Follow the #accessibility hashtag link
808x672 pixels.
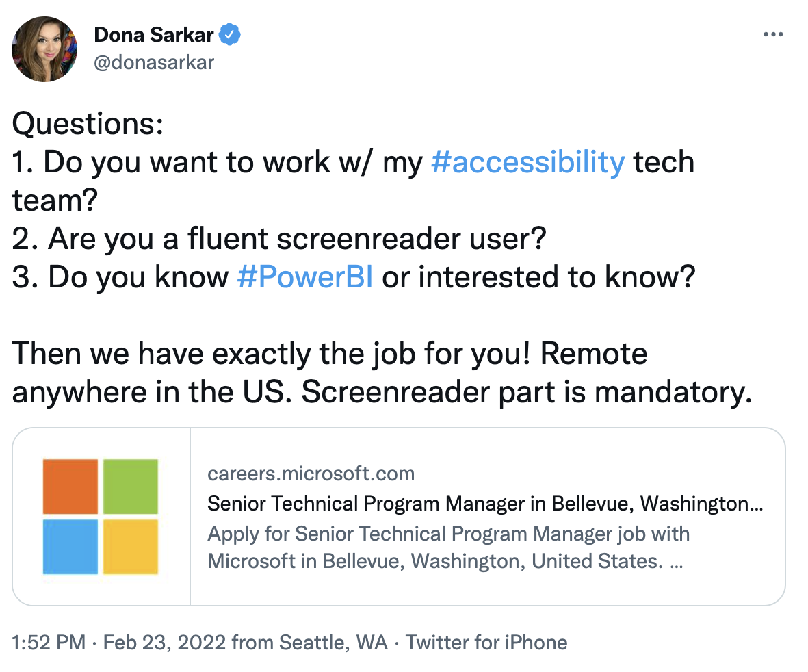pyautogui.click(x=527, y=162)
